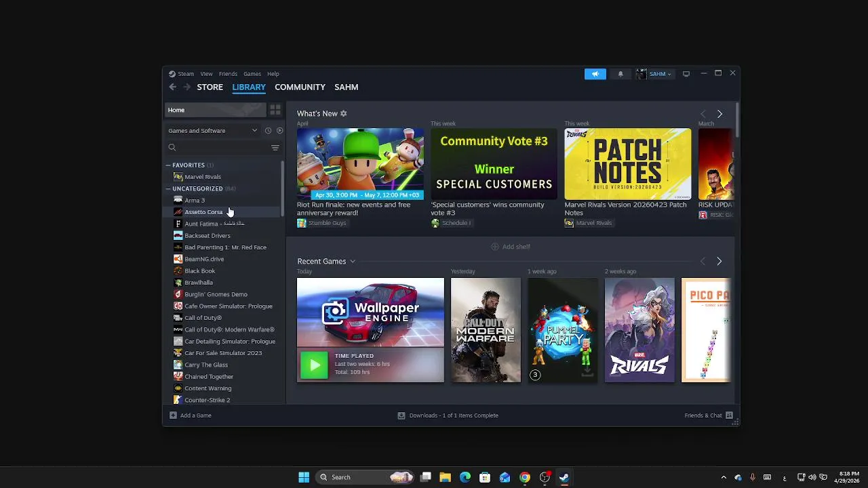
Task: Open Riot Run finale news headline
Action: 353,209
